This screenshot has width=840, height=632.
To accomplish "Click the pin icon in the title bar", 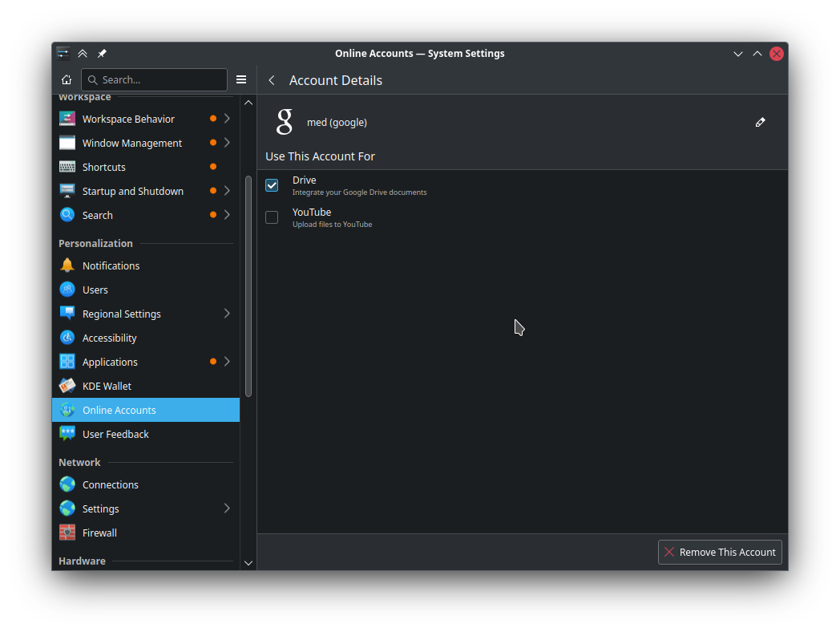I will [102, 53].
